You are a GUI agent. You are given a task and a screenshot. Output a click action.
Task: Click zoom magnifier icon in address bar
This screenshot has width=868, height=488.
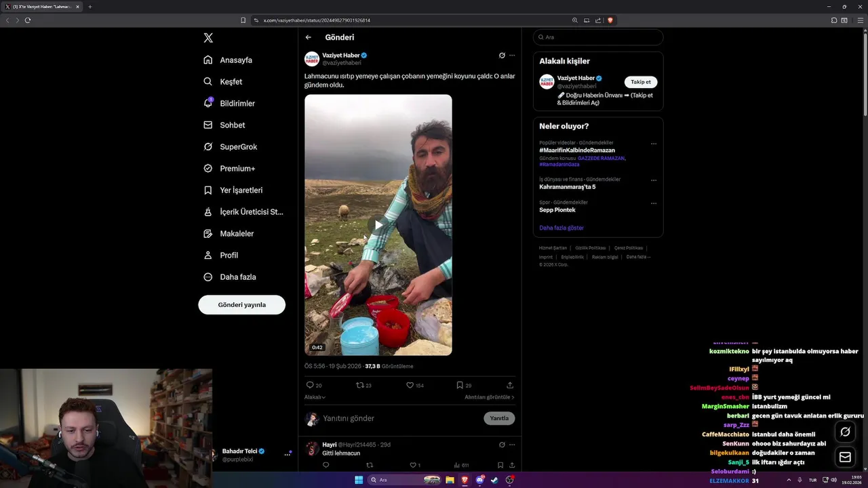[575, 20]
